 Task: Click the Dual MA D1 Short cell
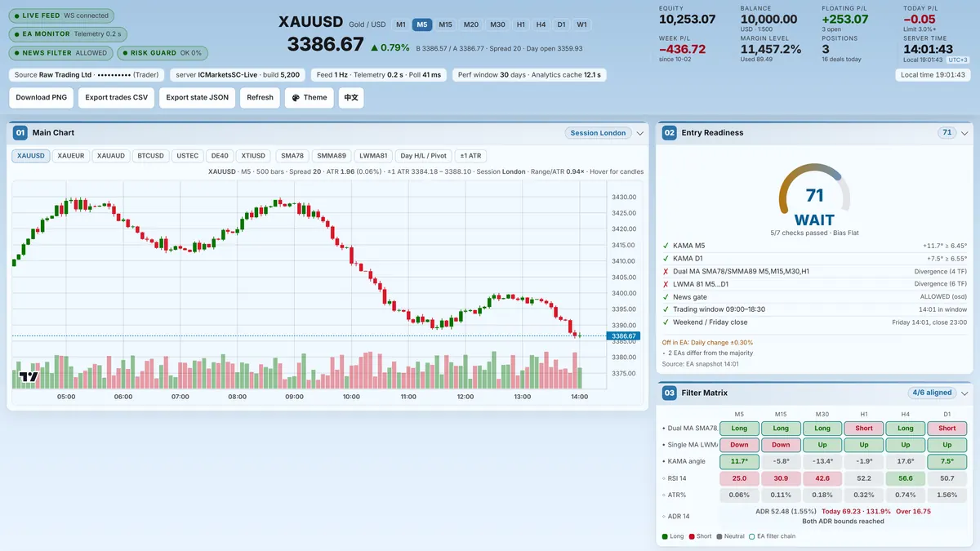[x=947, y=429]
